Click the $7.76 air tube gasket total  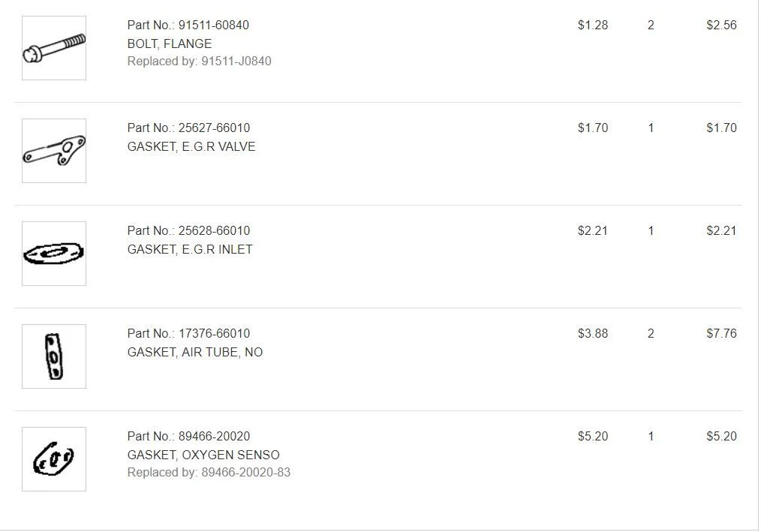[721, 333]
